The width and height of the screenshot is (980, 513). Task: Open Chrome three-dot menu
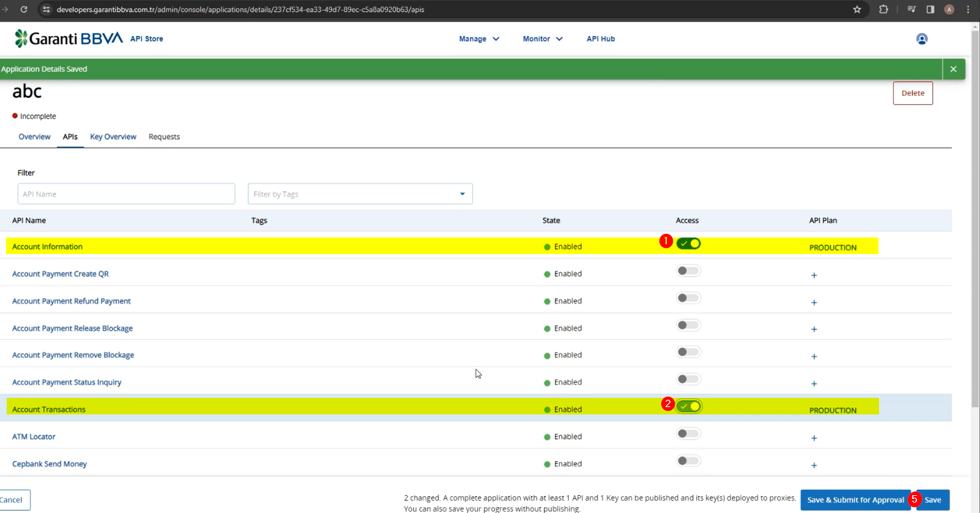click(968, 9)
